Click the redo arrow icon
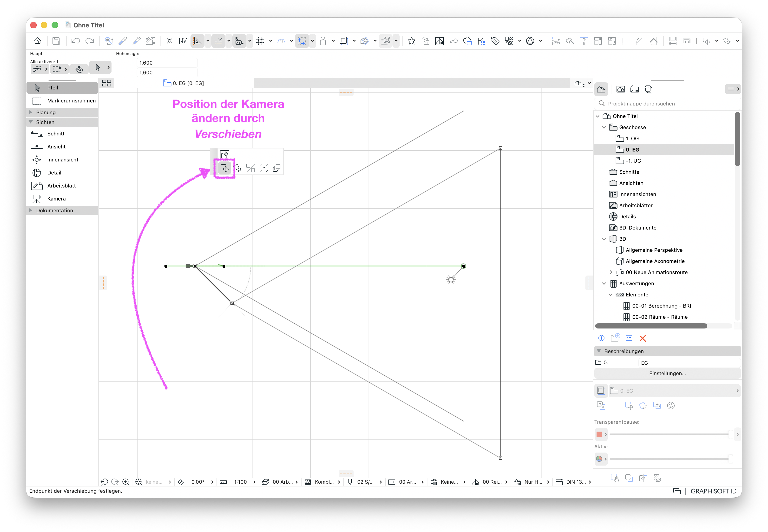Screen dimensions: 768x532 click(90, 41)
